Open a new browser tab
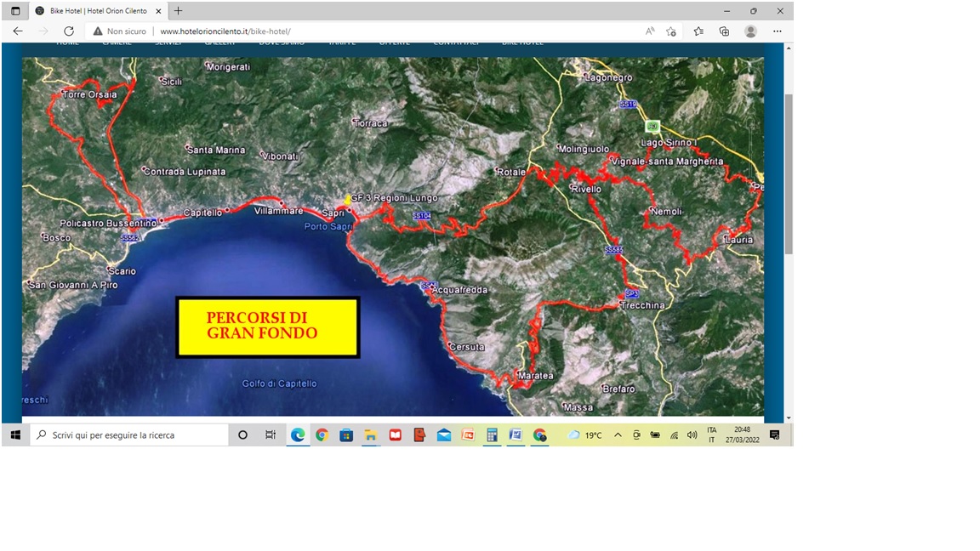Viewport: 980px width, 551px height. 178,11
